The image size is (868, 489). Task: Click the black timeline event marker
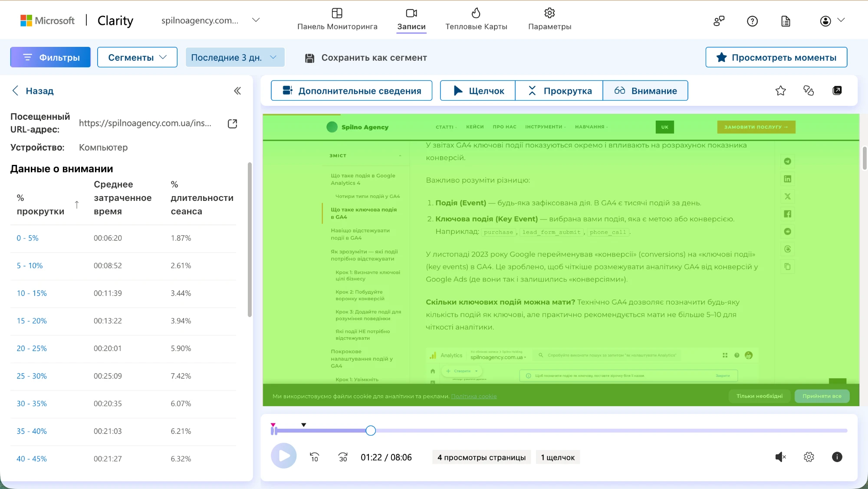click(x=304, y=425)
